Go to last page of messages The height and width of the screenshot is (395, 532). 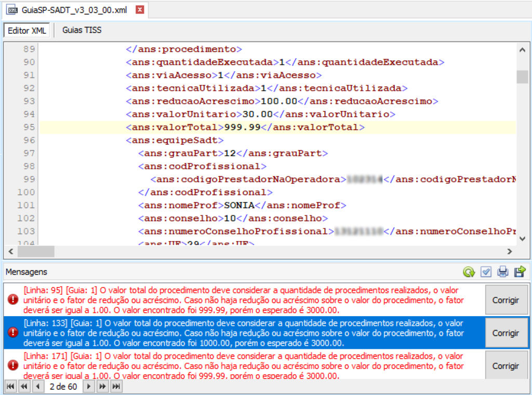pos(116,387)
